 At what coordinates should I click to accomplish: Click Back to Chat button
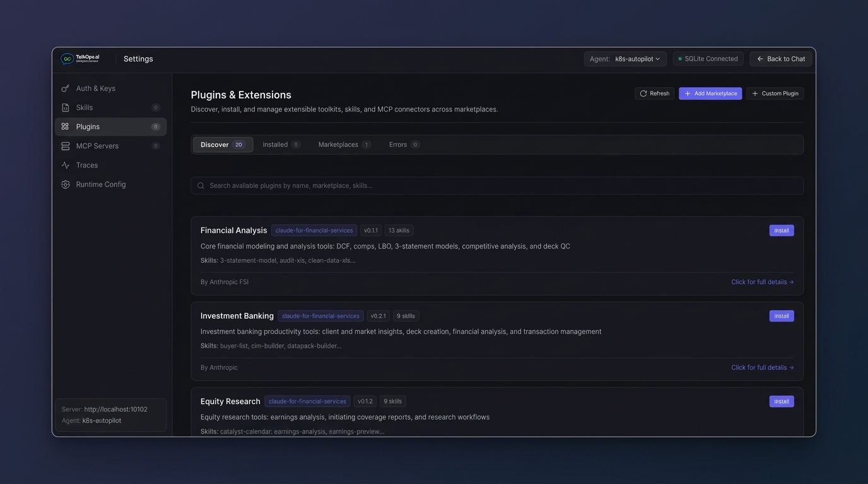(x=780, y=59)
